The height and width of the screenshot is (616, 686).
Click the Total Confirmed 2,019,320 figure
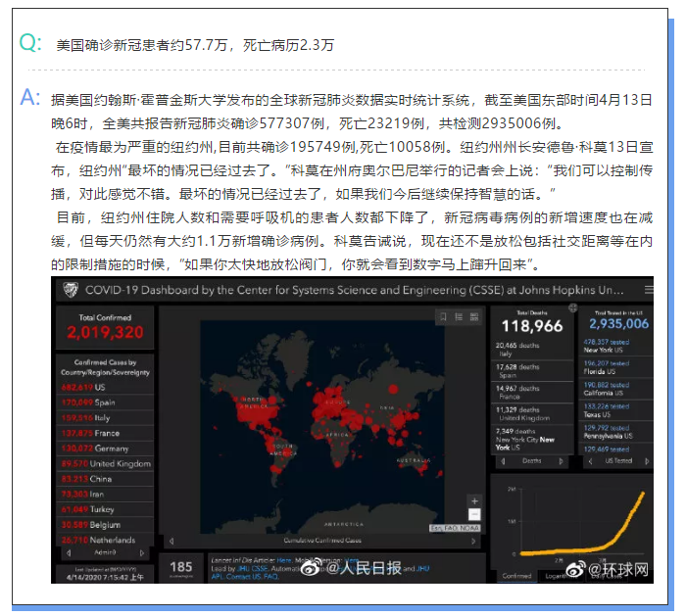[x=105, y=332]
